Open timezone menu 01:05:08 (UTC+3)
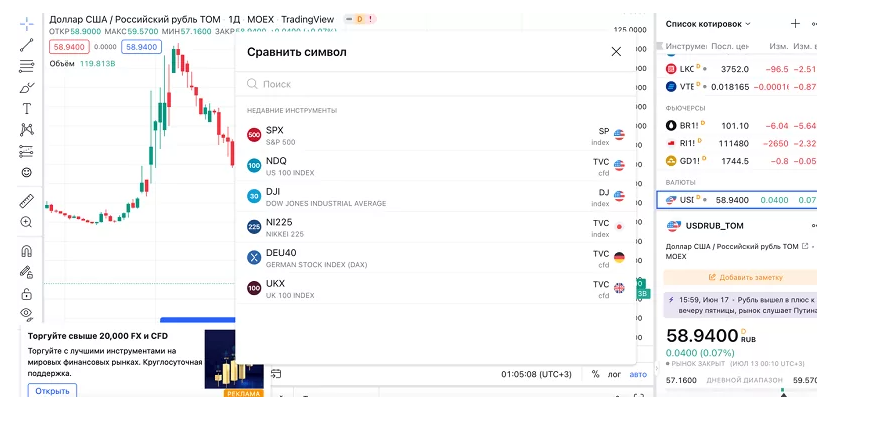The height and width of the screenshot is (437, 878). point(536,374)
